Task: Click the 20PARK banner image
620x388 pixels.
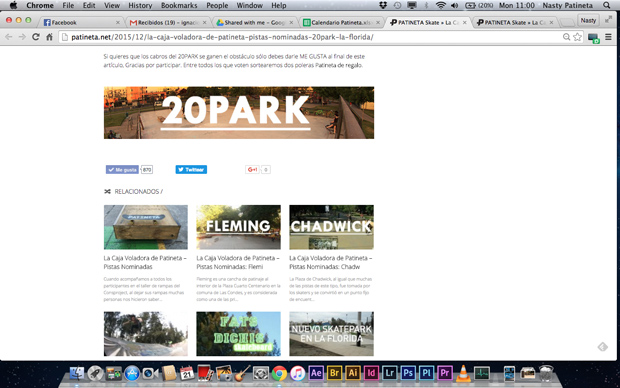Action: [239, 113]
